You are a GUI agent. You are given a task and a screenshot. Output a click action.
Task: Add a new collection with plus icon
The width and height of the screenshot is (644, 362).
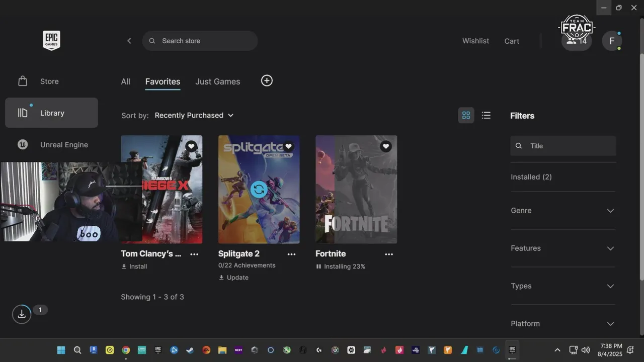267,80
